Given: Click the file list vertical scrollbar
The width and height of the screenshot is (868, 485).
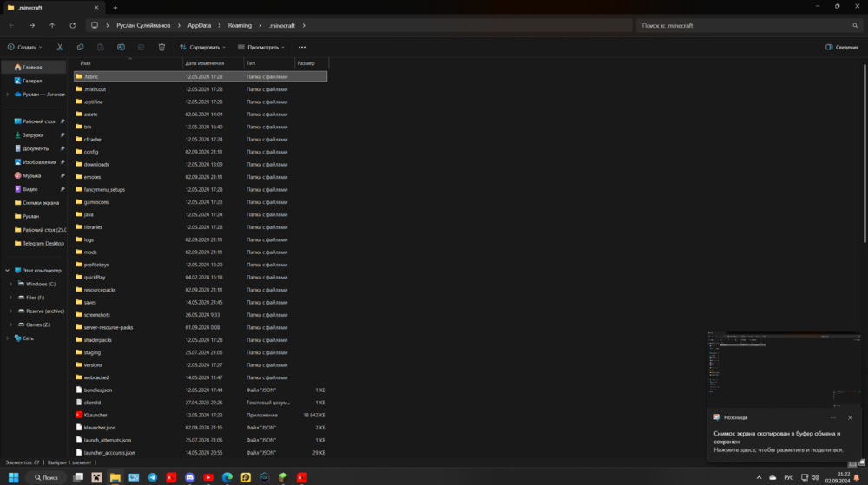Looking at the screenshot, I should (x=865, y=154).
